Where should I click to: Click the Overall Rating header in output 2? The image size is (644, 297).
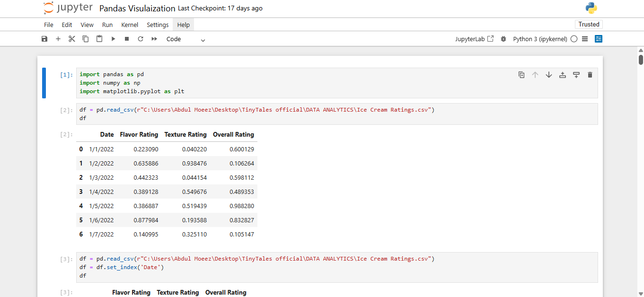click(x=233, y=134)
